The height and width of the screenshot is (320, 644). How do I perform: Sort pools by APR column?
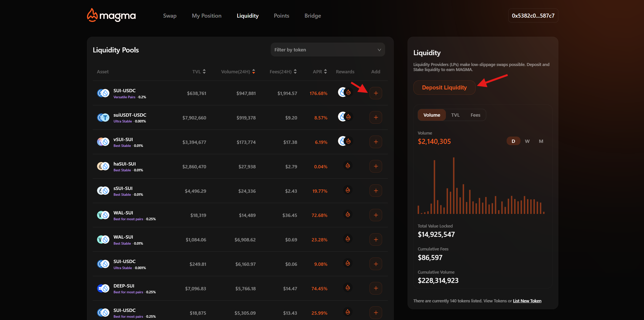pos(320,72)
